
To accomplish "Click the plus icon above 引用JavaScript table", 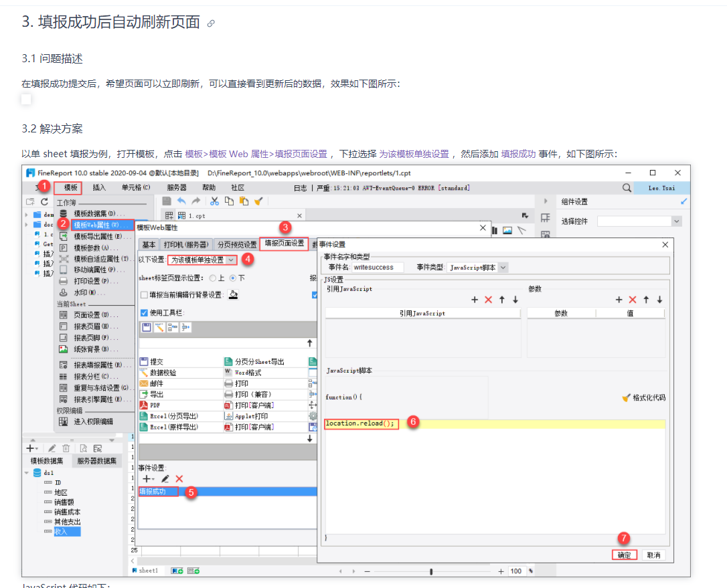I will click(x=475, y=300).
